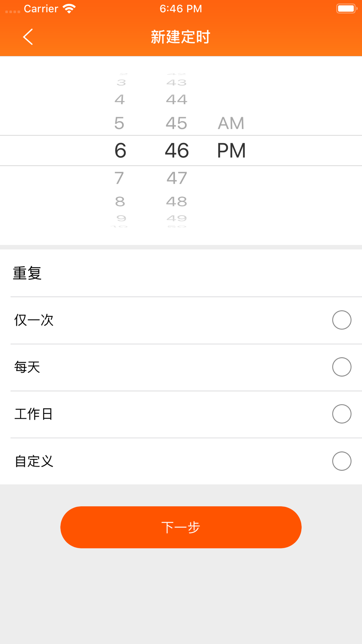
Task: Tap minute 48 in the picker wheel
Action: (x=177, y=202)
